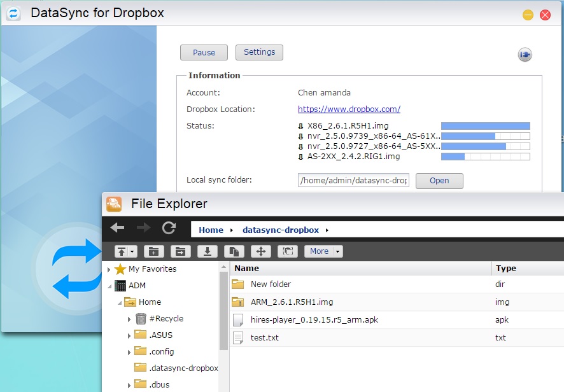Click the test.txt document icon
Image resolution: width=564 pixels, height=392 pixels.
pyautogui.click(x=237, y=338)
